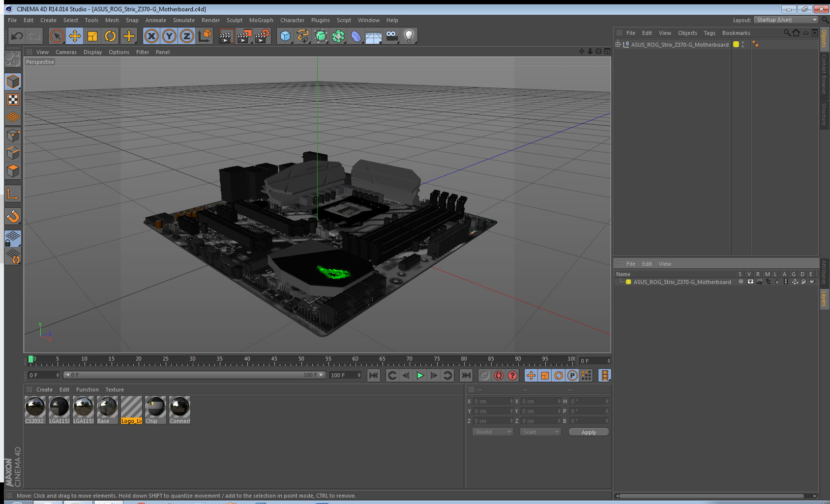This screenshot has height=504, width=830.
Task: Toggle the X axis lock
Action: [x=151, y=36]
